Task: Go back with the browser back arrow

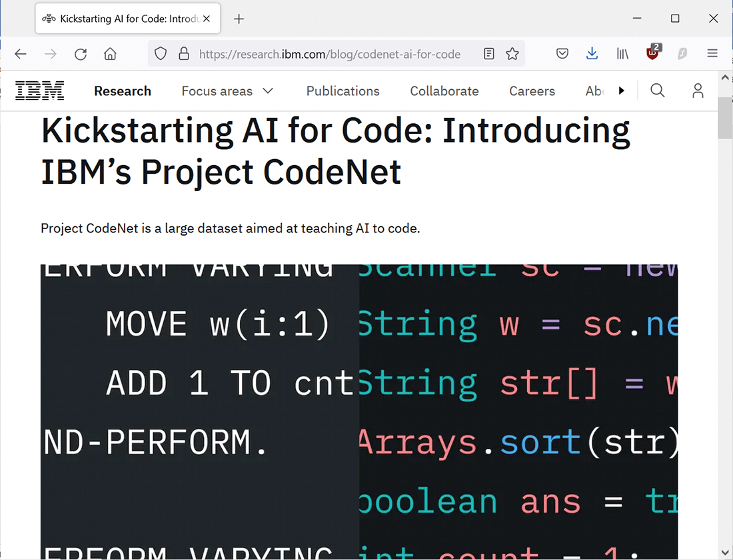Action: (x=21, y=54)
